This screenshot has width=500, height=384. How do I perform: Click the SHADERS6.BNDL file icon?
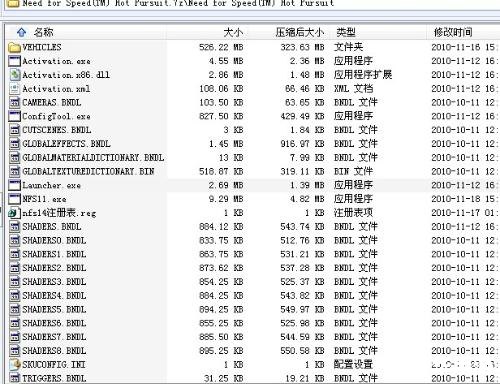coord(14,323)
